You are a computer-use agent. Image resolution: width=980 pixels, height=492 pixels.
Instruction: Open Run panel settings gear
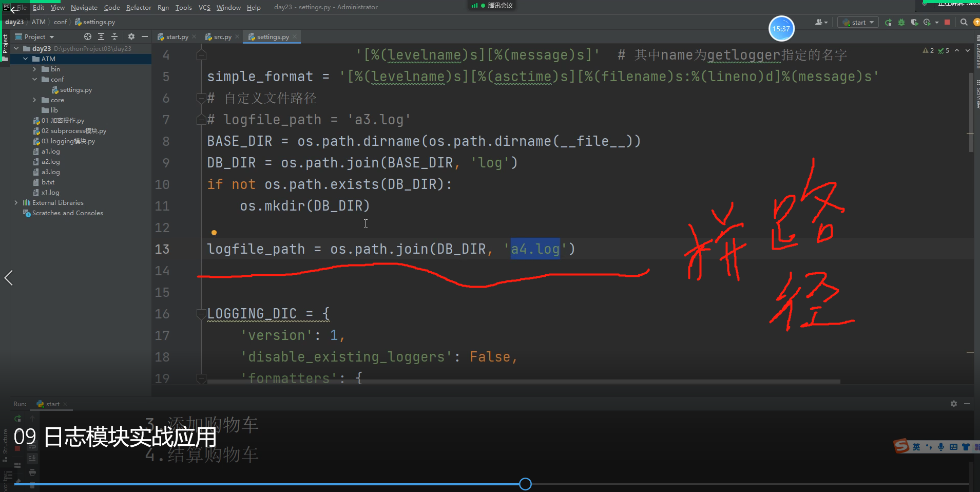coord(954,404)
